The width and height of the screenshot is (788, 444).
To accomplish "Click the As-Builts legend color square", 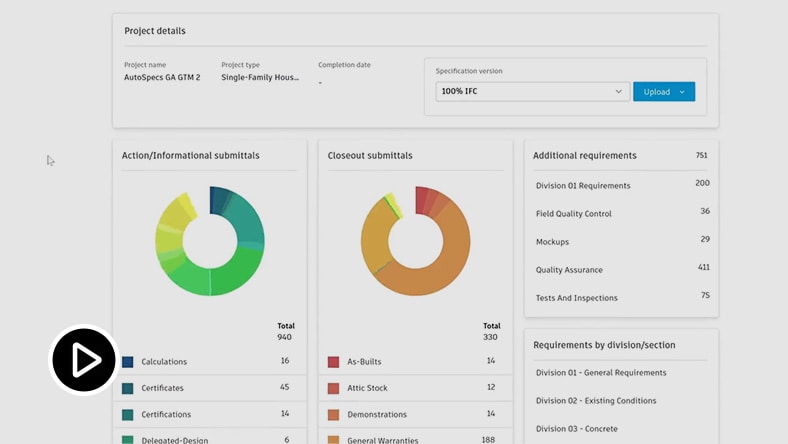I will pos(334,362).
